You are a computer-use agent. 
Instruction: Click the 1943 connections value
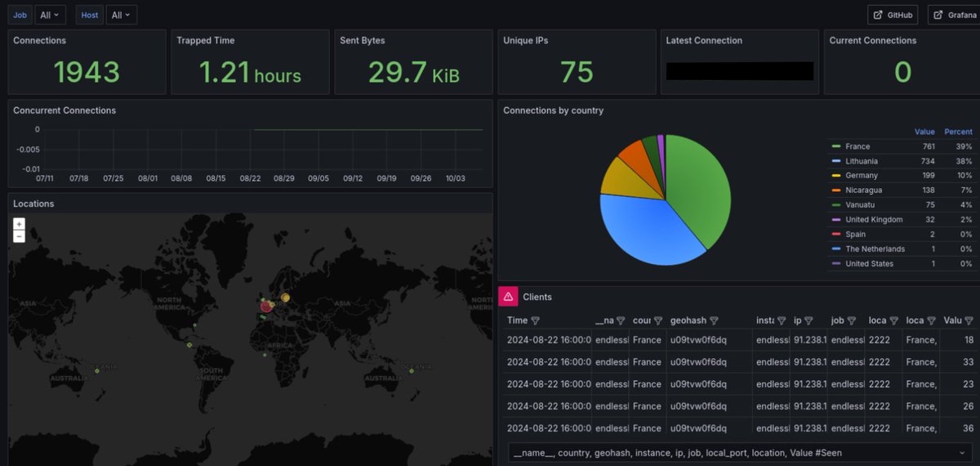87,72
